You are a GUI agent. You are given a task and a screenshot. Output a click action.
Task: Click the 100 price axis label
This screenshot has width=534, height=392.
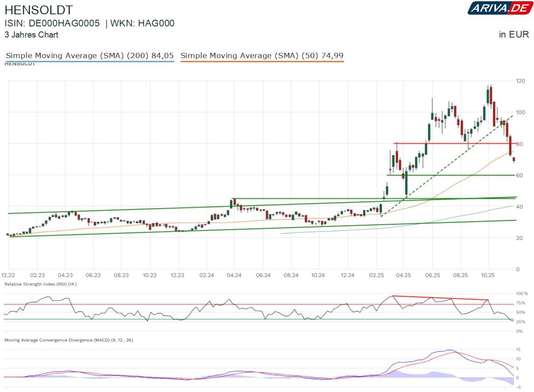pos(520,112)
